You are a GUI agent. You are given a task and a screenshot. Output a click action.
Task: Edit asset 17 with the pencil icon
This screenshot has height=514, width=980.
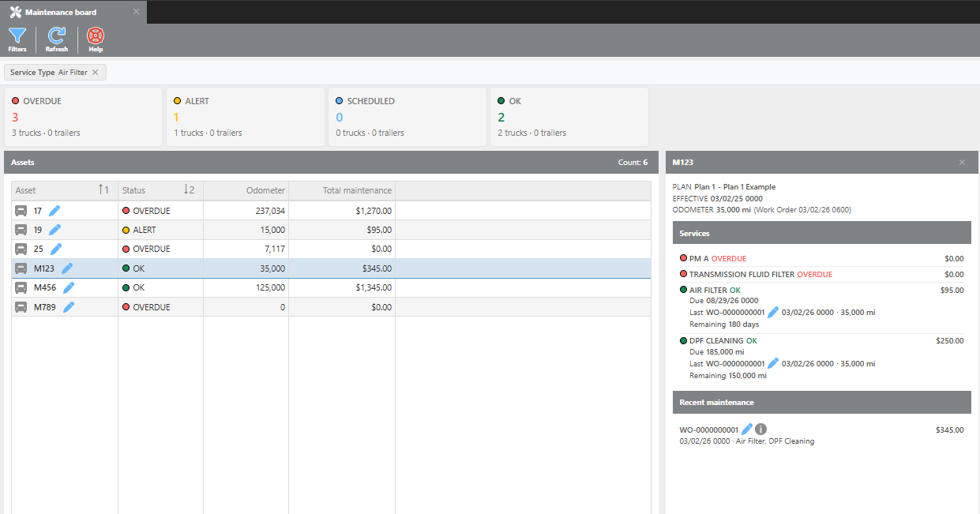point(54,211)
